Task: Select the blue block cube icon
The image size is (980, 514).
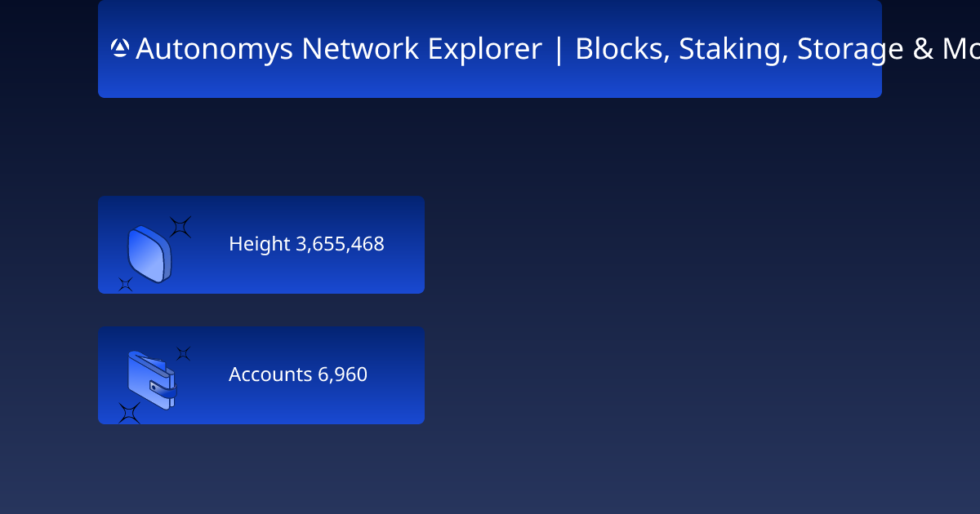Action: click(149, 255)
